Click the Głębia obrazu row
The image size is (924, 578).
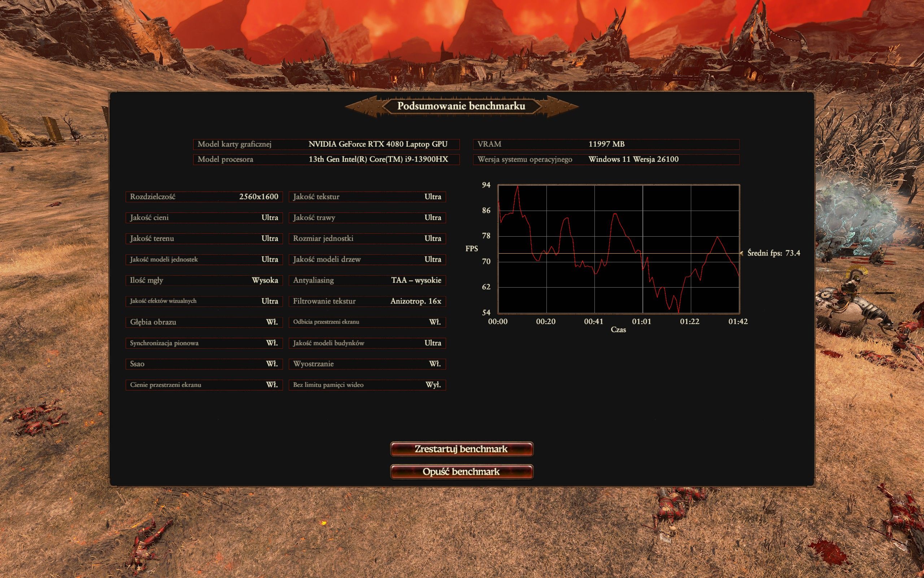[204, 322]
